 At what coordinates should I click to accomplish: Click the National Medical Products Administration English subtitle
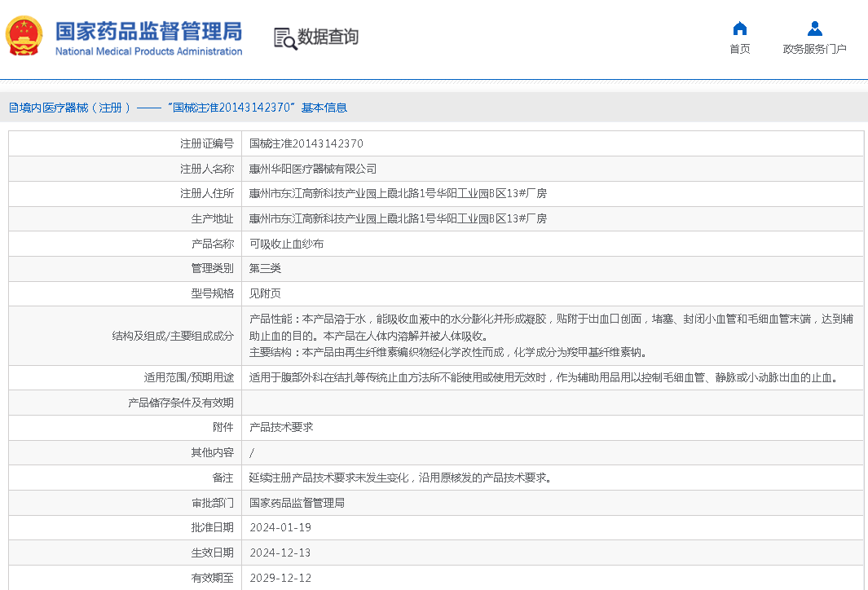coord(148,51)
